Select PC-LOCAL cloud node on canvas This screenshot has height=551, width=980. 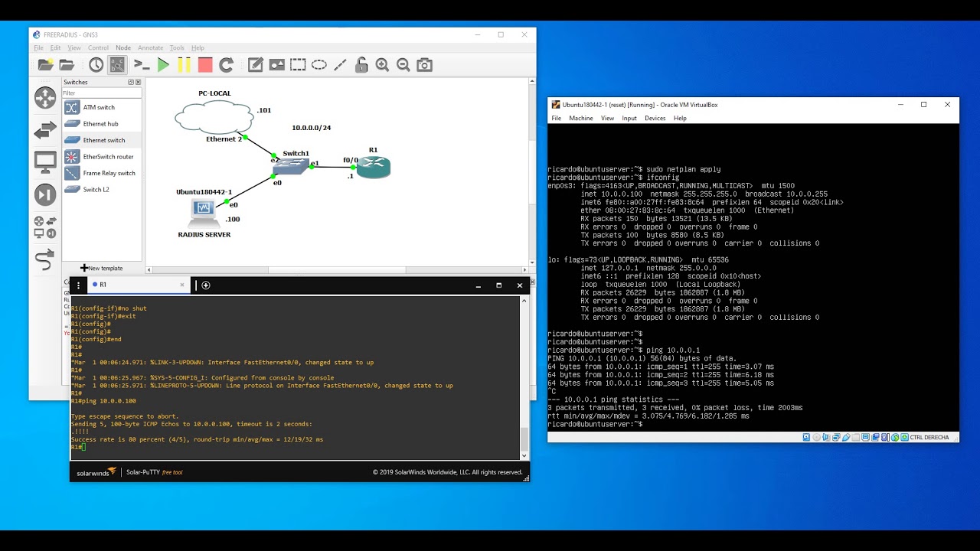(x=214, y=118)
